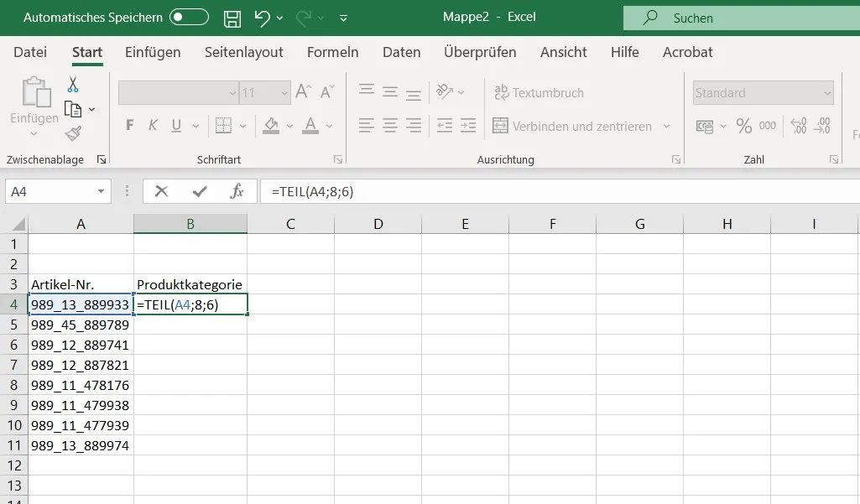The image size is (860, 504).
Task: Open the Formeln ribbon tab
Action: pos(332,52)
